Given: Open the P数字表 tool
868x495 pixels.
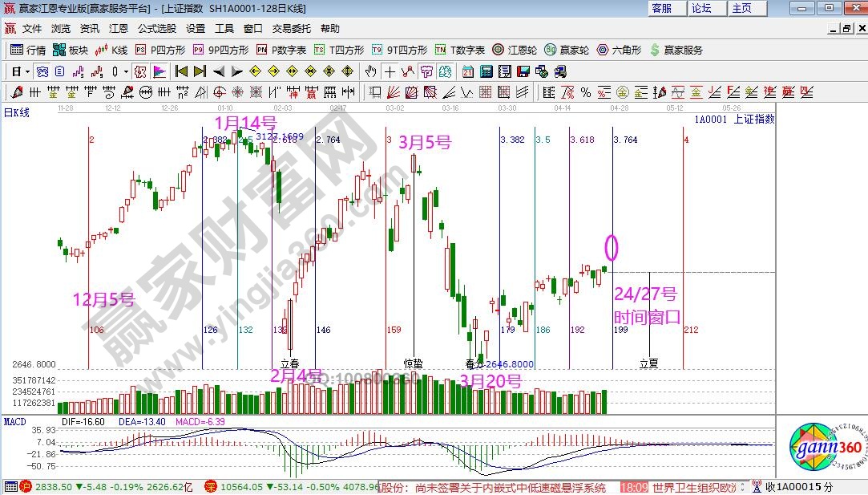Looking at the screenshot, I should [x=281, y=50].
